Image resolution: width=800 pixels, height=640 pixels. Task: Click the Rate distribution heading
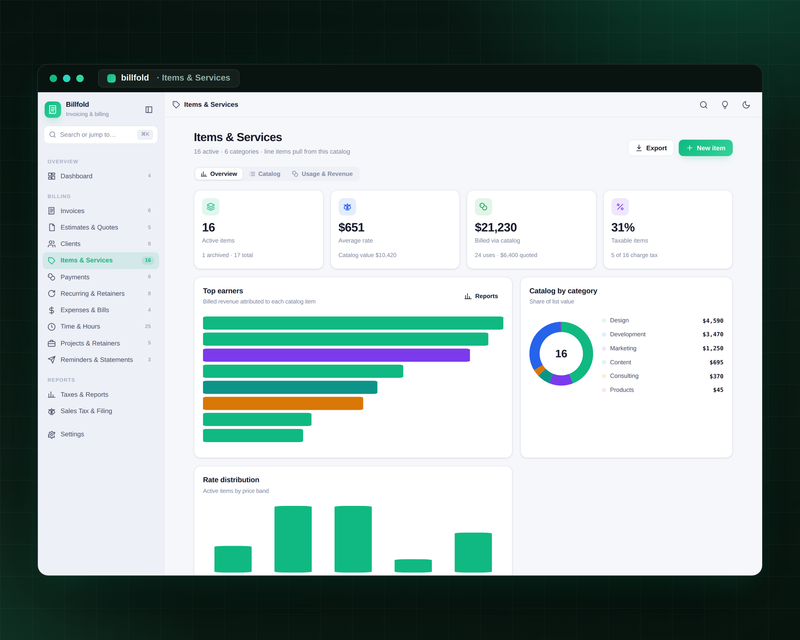(231, 480)
